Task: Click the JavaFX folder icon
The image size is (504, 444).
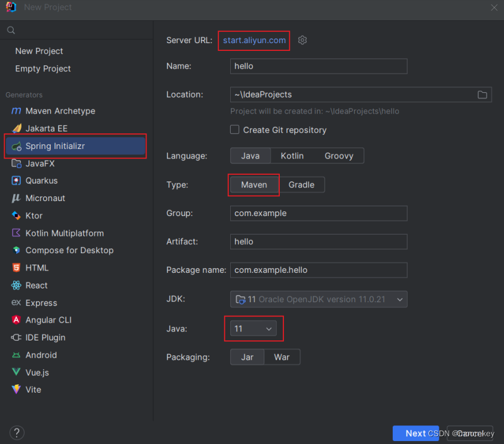Action: [x=16, y=163]
